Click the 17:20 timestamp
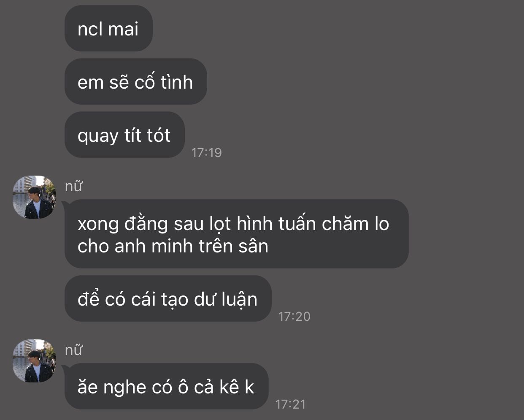The width and height of the screenshot is (524, 420). tap(294, 316)
